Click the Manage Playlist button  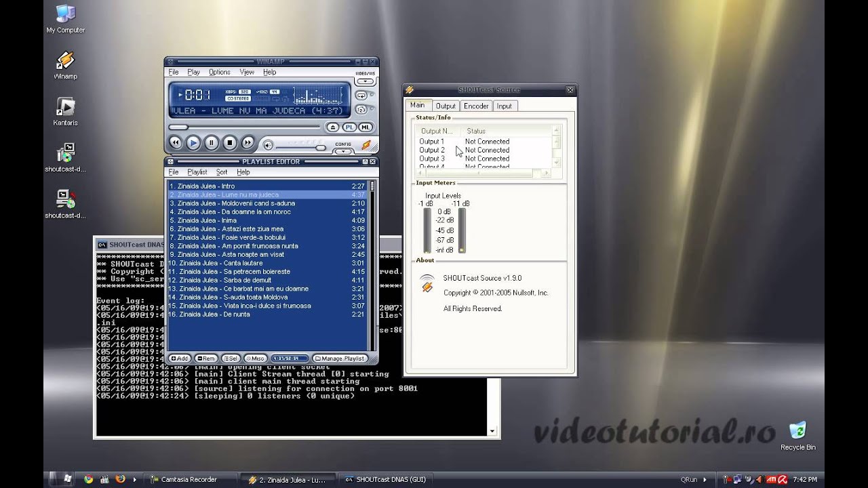click(340, 359)
